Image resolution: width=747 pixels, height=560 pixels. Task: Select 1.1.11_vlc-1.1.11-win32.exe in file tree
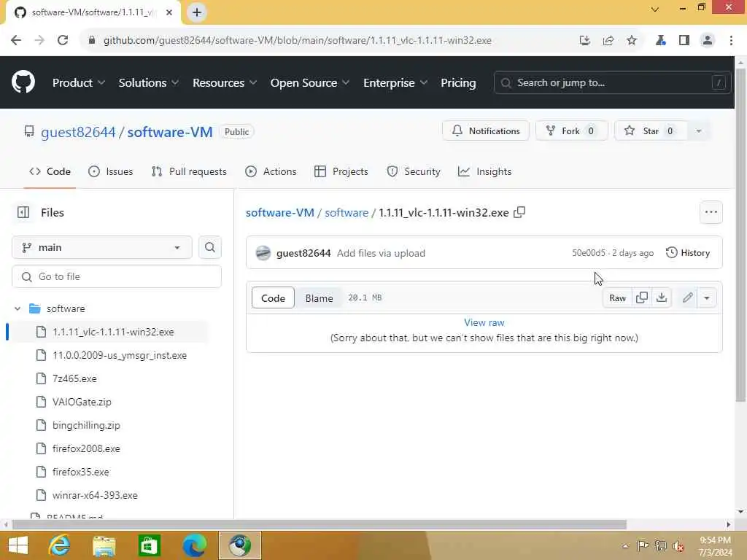pyautogui.click(x=113, y=332)
